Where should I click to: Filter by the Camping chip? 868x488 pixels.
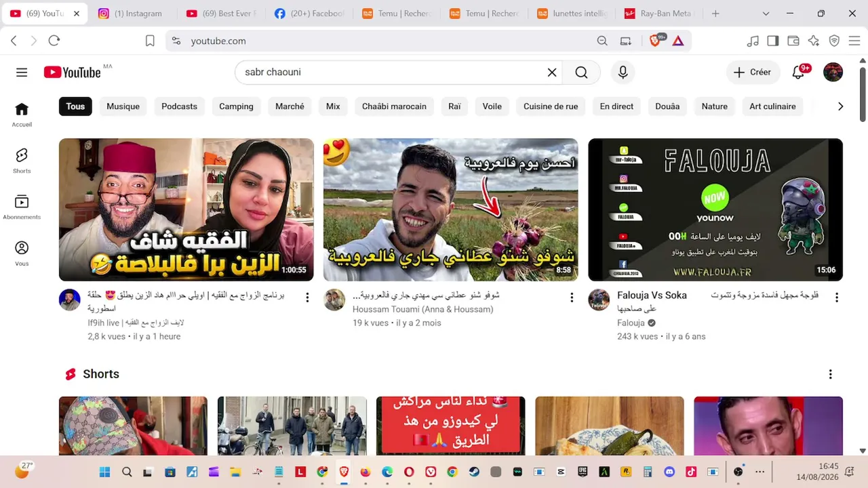coord(236,106)
